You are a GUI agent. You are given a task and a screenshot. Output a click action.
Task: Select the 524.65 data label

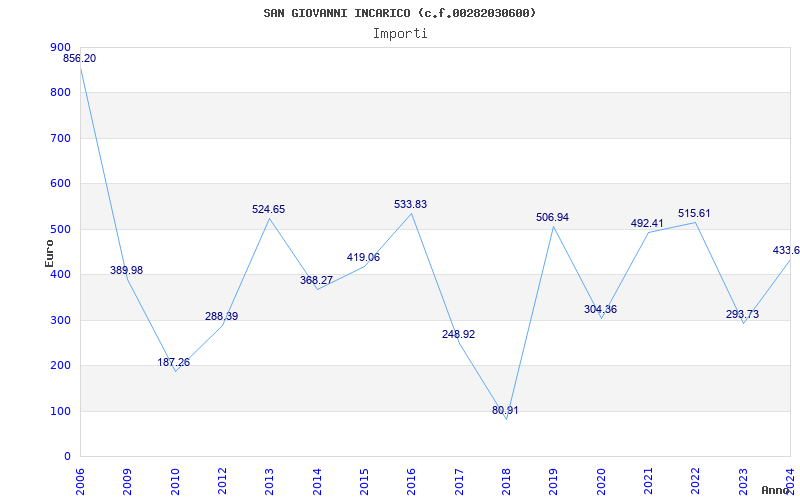tap(268, 210)
